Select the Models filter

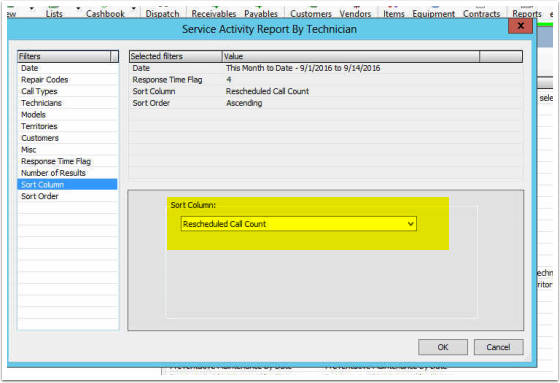click(x=68, y=115)
